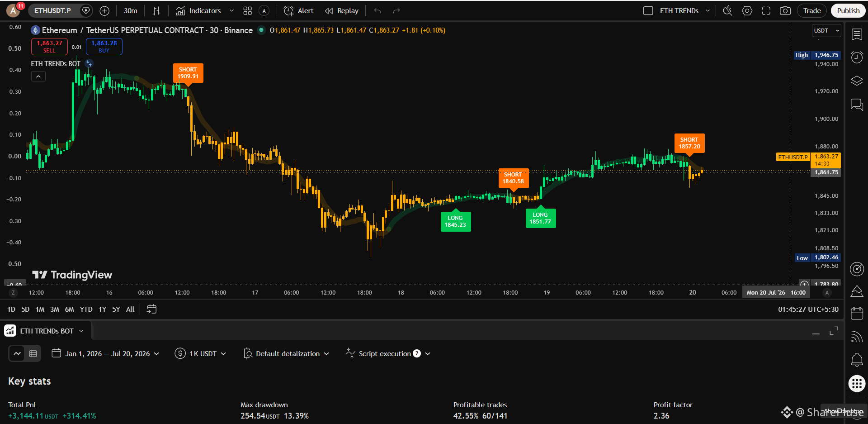Click the Publish button

[x=848, y=11]
